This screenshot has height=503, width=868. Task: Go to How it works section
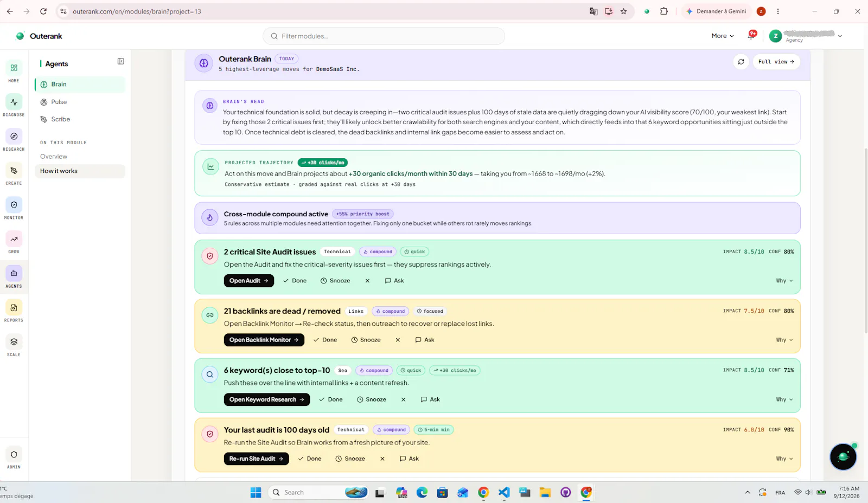point(80,171)
